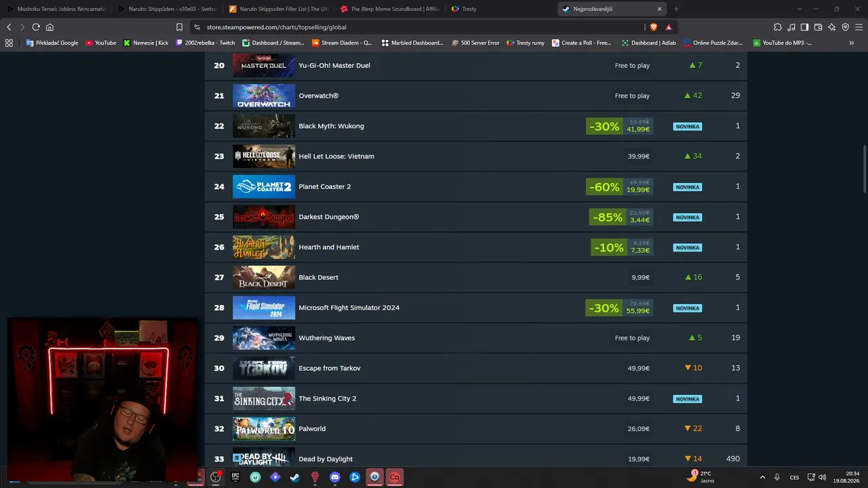Toggle the browser sidebar panel
Viewport: 868px width, 488px height.
click(804, 27)
